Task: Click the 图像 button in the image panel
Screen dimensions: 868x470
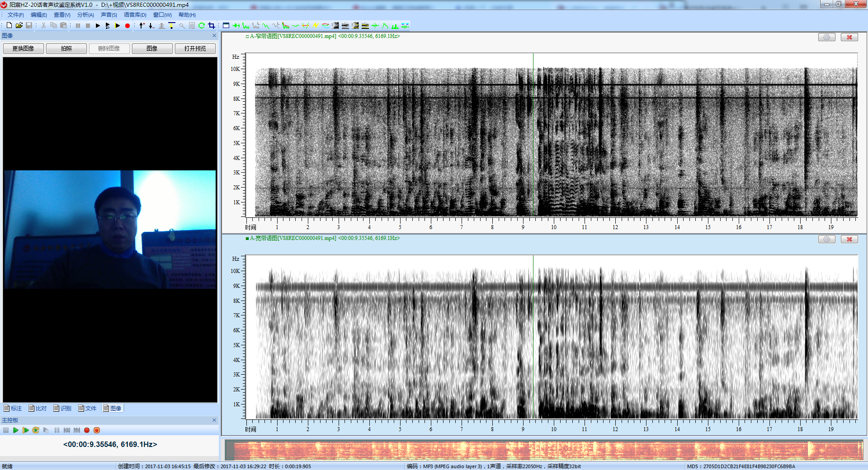Action: 152,48
